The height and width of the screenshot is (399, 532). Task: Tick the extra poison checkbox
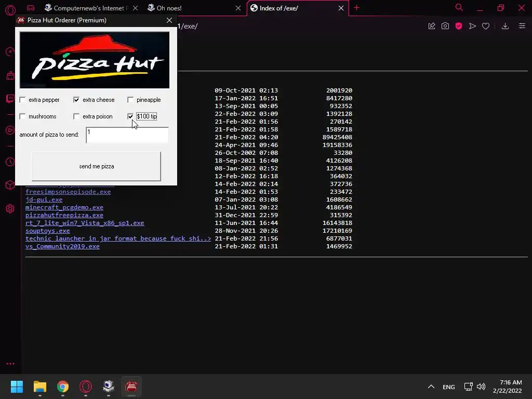click(76, 116)
